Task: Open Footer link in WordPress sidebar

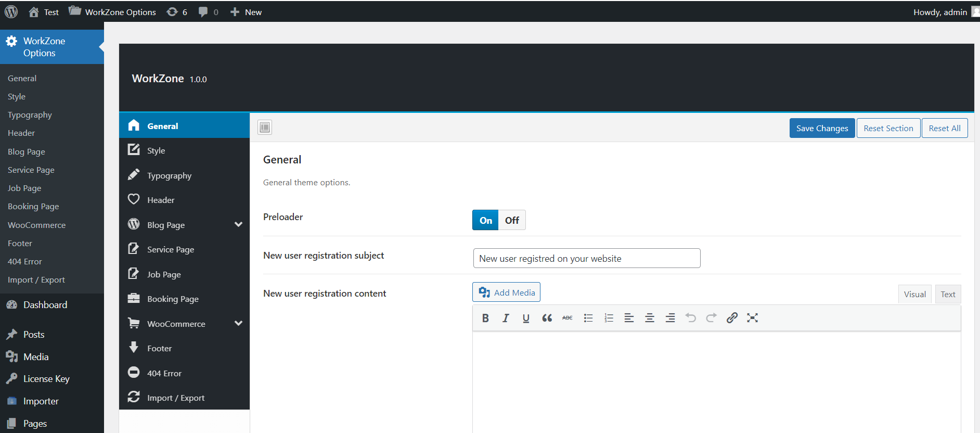Action: click(20, 243)
